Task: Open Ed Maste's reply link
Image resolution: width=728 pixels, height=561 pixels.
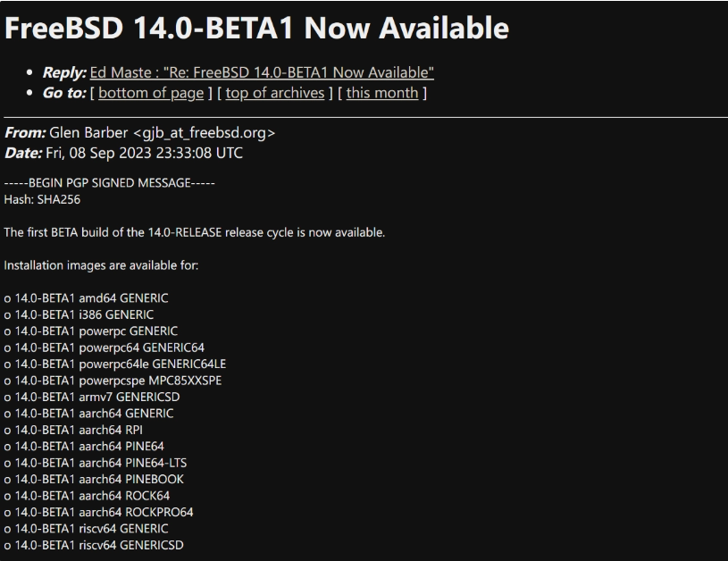Action: (262, 72)
